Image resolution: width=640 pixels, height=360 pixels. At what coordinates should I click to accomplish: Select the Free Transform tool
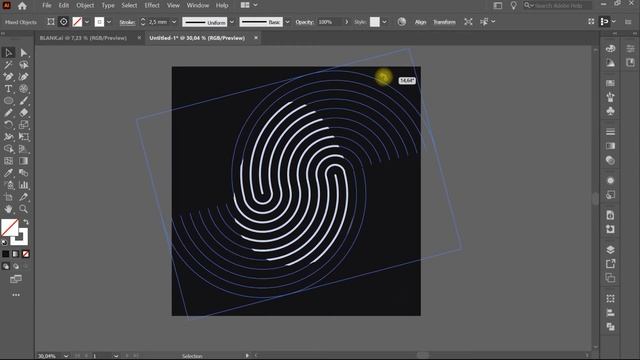pyautogui.click(x=24, y=137)
